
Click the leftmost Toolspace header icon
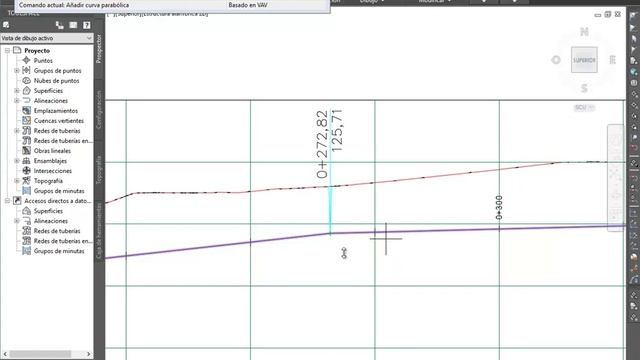click(6, 25)
